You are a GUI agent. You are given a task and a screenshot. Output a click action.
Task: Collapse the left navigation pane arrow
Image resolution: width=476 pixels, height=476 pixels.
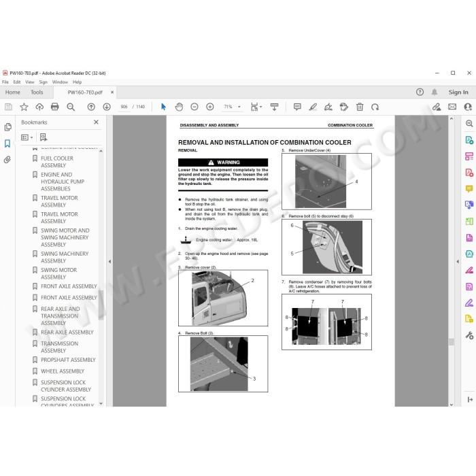[109, 261]
